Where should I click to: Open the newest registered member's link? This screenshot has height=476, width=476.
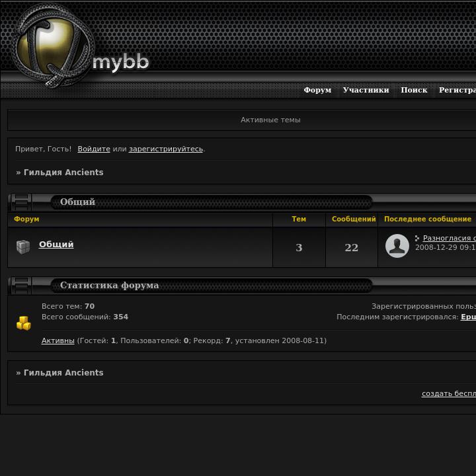[x=468, y=317]
